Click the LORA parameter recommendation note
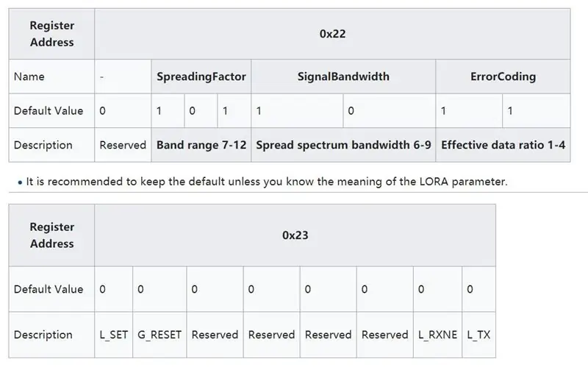 [266, 182]
